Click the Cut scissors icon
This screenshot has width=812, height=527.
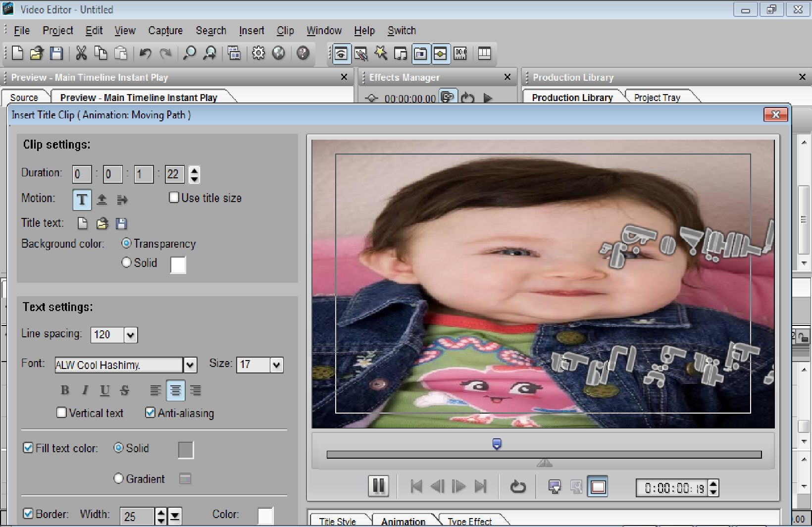pos(81,53)
